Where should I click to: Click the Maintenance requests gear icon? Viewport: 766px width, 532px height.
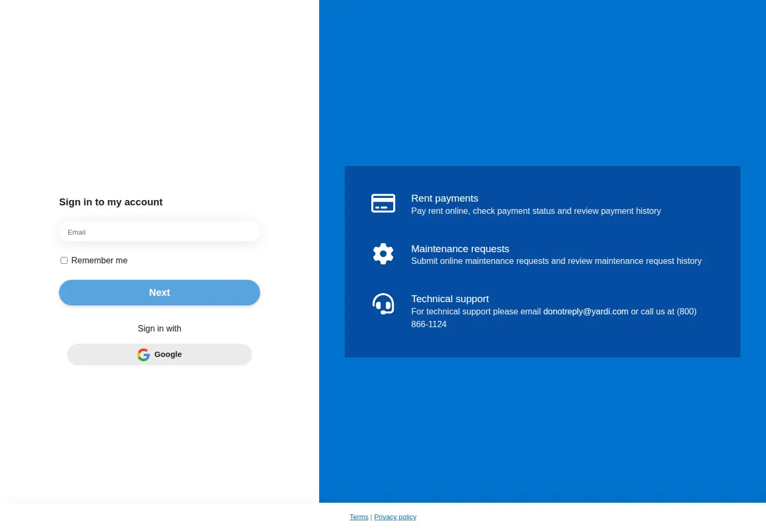383,254
